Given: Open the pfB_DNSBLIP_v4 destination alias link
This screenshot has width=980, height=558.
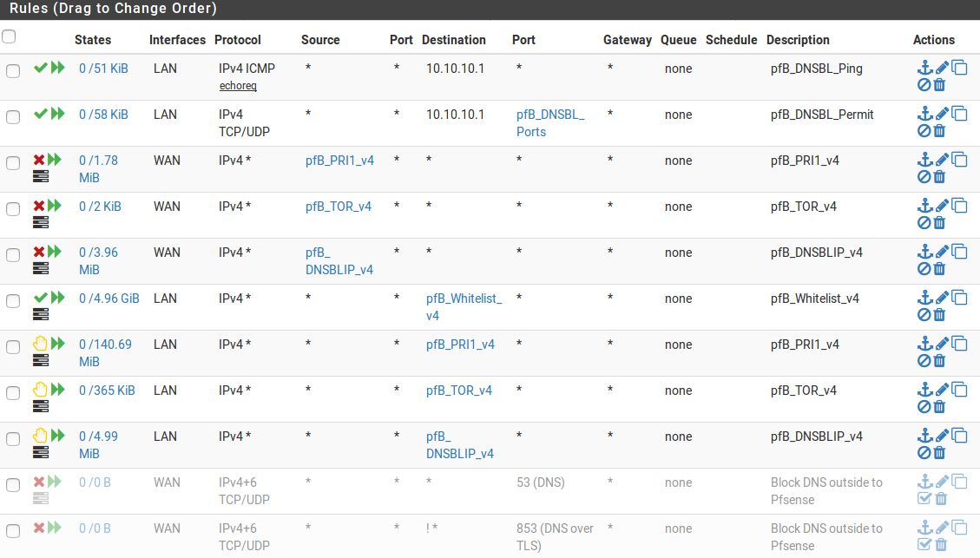Looking at the screenshot, I should tap(460, 445).
